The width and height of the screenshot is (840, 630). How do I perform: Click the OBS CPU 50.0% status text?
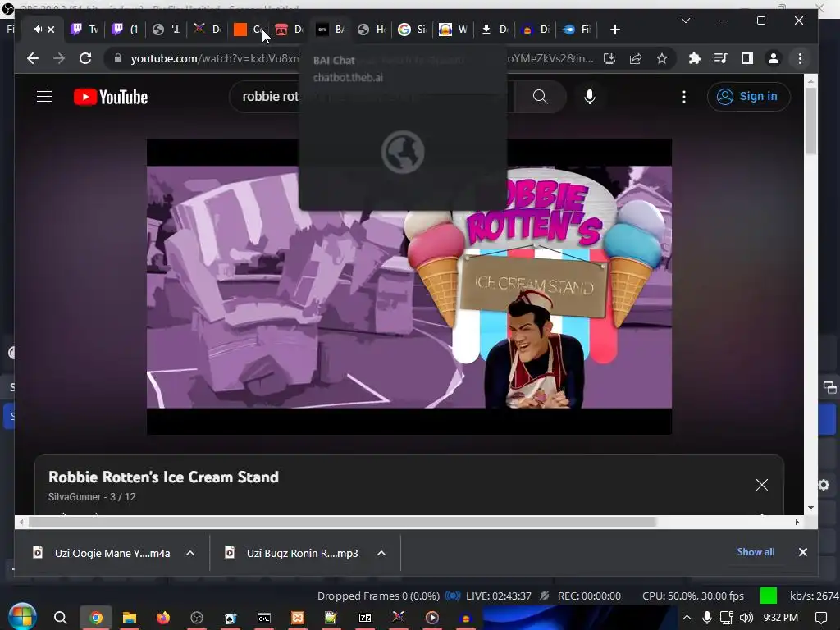(693, 596)
